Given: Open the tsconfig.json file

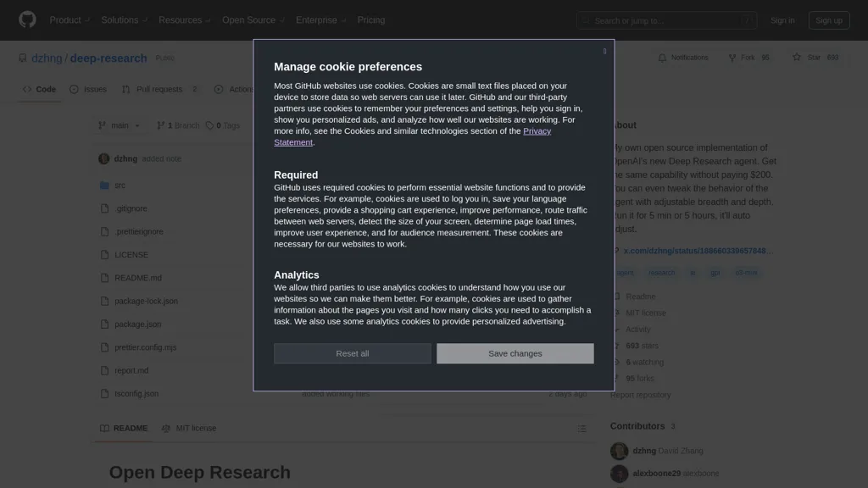Looking at the screenshot, I should pyautogui.click(x=136, y=394).
